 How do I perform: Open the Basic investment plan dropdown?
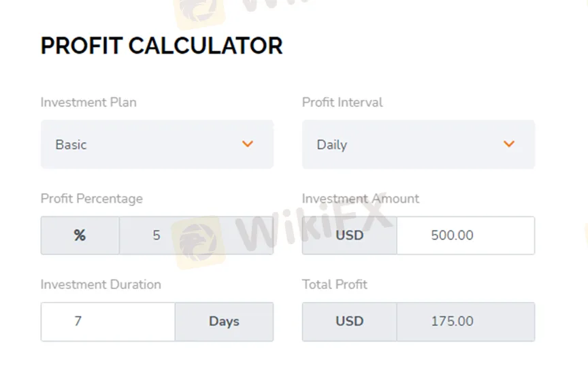click(x=157, y=144)
